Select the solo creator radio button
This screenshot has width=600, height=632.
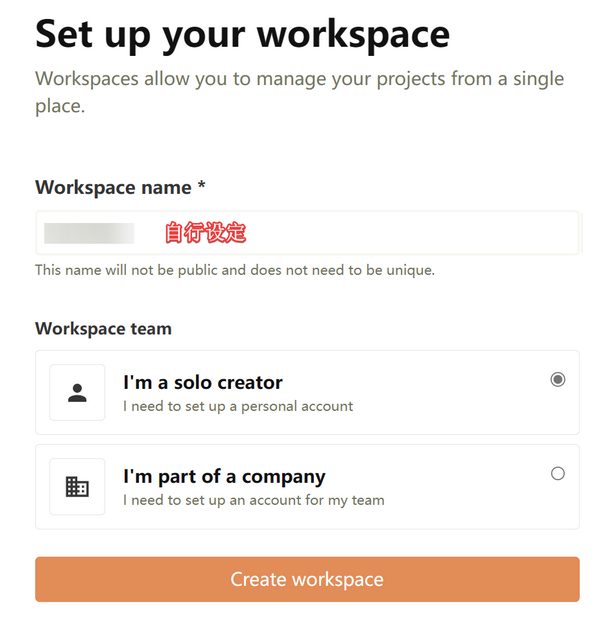pyautogui.click(x=558, y=379)
